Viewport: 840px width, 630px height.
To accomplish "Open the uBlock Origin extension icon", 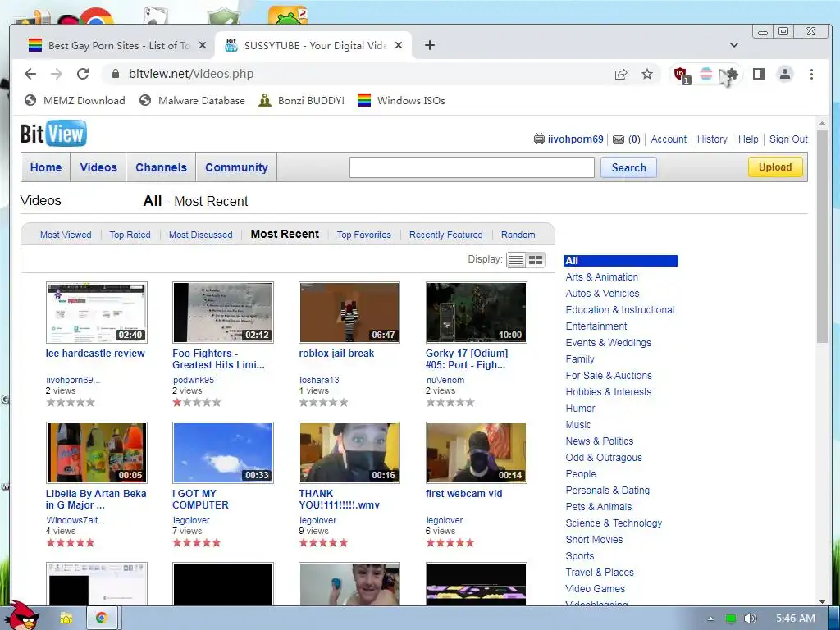I will coord(682,75).
